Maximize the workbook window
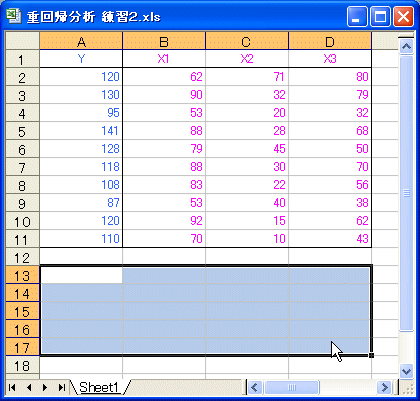Viewport: 420px width, 401px height. [x=380, y=16]
